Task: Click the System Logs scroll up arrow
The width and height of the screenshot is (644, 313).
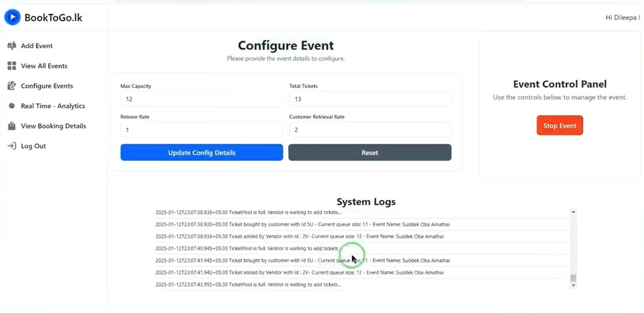Action: [x=573, y=212]
